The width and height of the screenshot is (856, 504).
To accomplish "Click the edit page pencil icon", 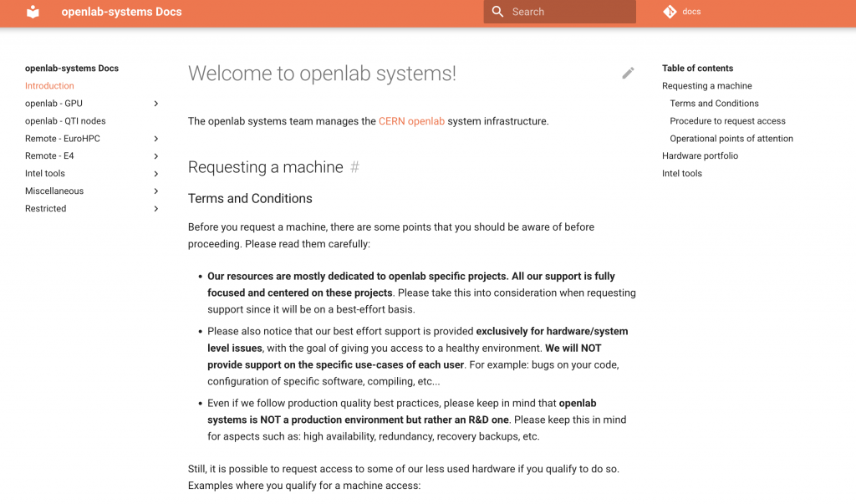I will pos(628,74).
